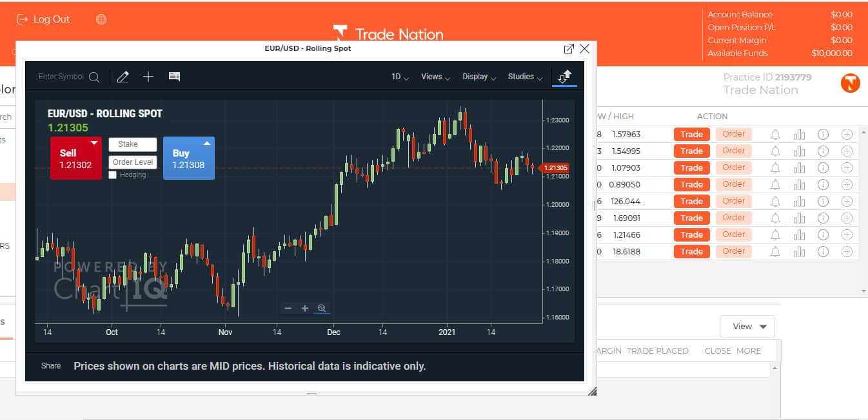868x420 pixels.
Task: Open the Studies menu
Action: click(524, 77)
